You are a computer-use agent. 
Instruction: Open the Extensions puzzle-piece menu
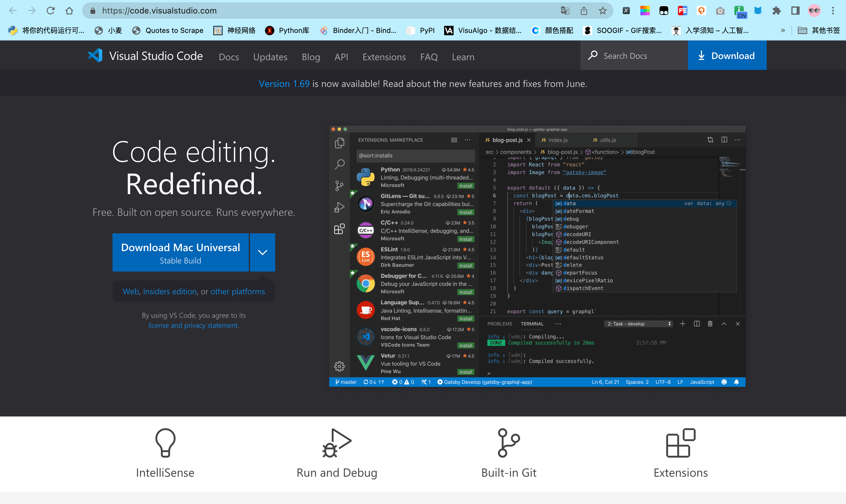[776, 11]
